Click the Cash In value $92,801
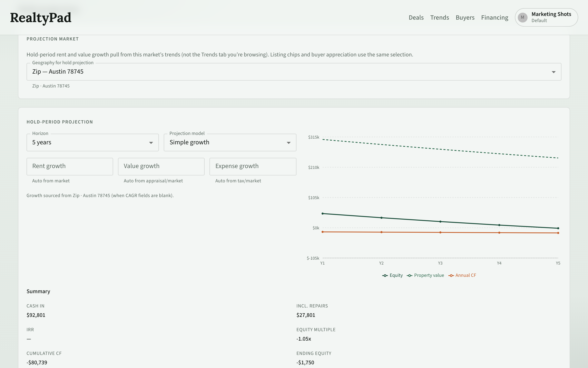588x368 pixels. click(36, 315)
